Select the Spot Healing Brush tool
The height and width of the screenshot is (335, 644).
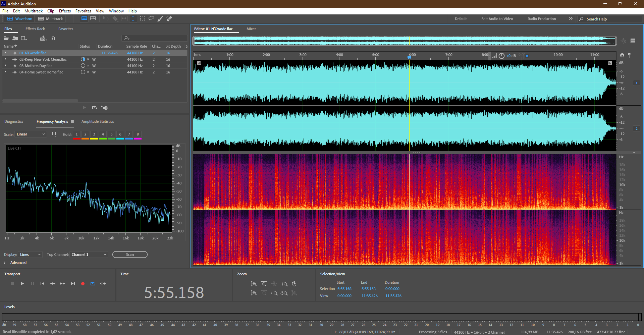click(x=169, y=19)
